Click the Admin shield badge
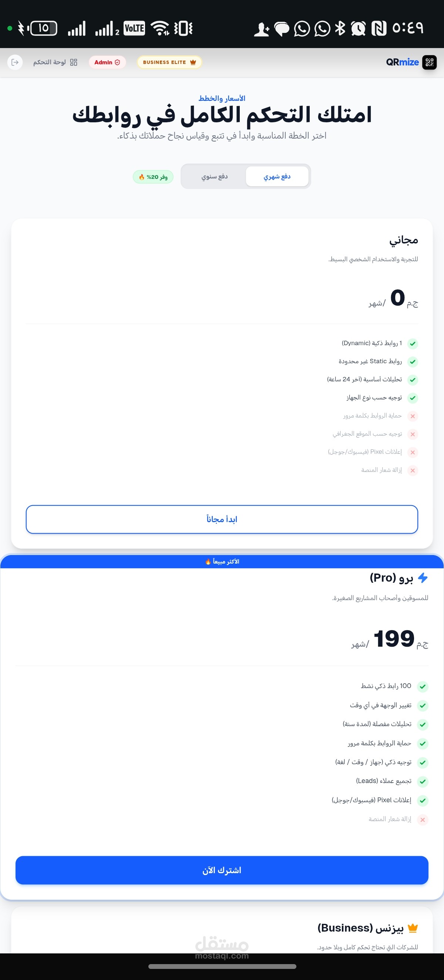The width and height of the screenshot is (444, 980). tap(107, 62)
